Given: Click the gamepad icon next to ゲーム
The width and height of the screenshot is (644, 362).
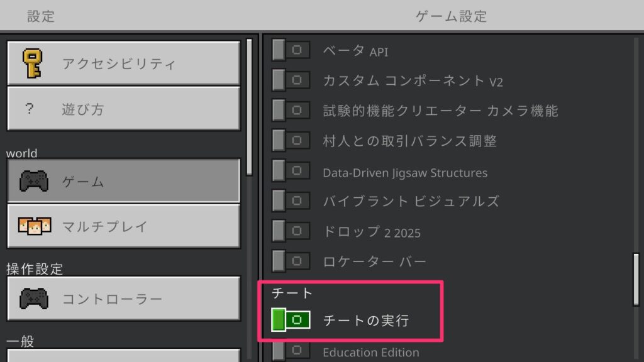Looking at the screenshot, I should click(34, 181).
